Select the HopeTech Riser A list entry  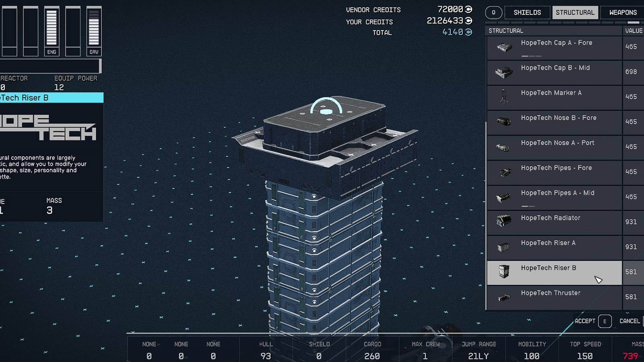pyautogui.click(x=554, y=247)
